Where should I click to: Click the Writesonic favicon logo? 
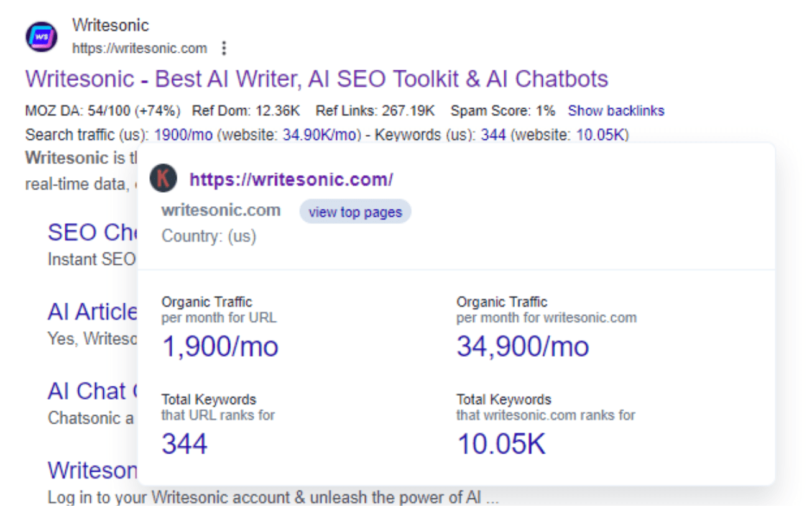(x=40, y=37)
